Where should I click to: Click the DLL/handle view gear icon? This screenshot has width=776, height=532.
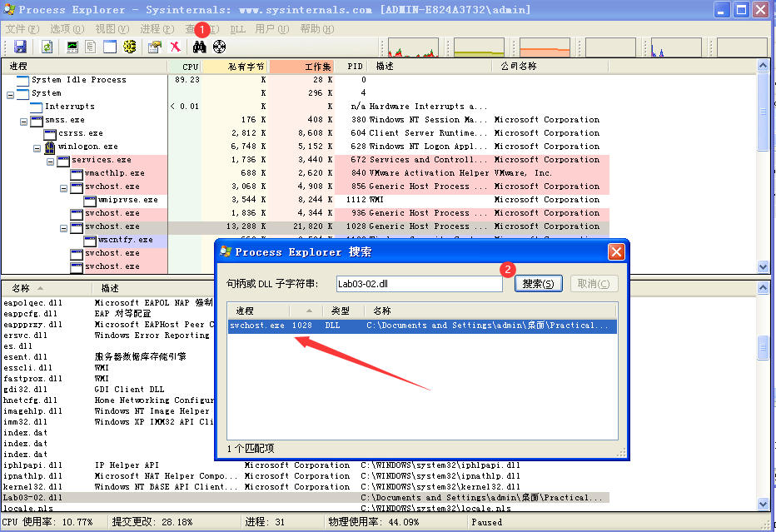(130, 47)
